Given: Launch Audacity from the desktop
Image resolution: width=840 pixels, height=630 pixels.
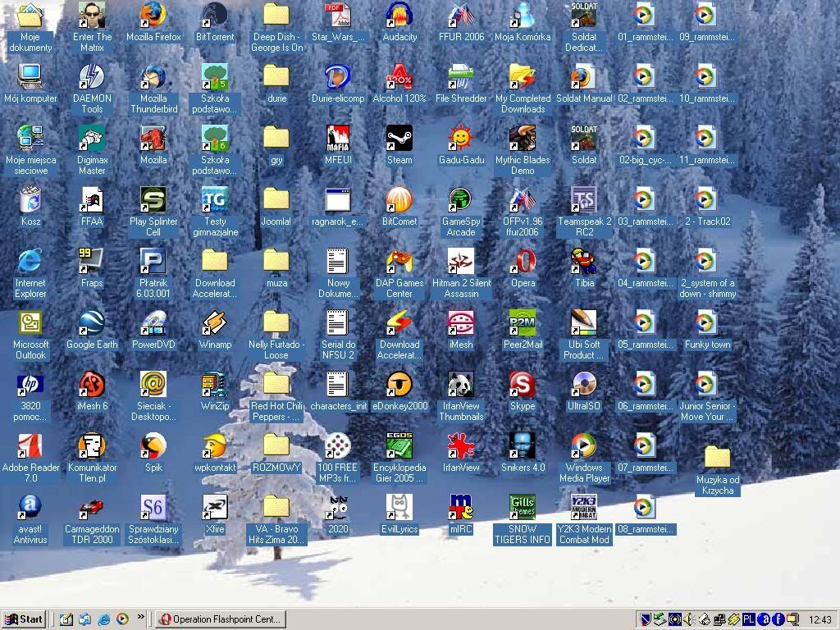Looking at the screenshot, I should [x=399, y=16].
